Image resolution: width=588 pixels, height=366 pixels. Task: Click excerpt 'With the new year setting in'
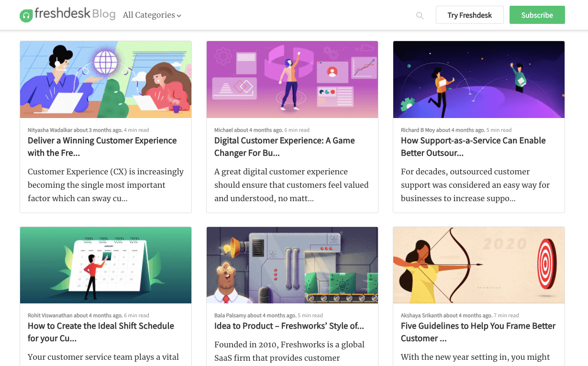475,357
